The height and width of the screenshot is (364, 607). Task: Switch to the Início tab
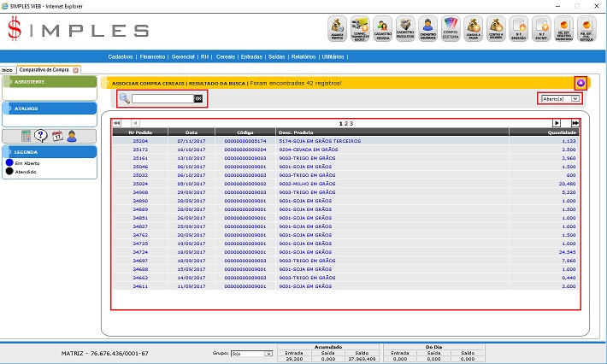click(7, 70)
